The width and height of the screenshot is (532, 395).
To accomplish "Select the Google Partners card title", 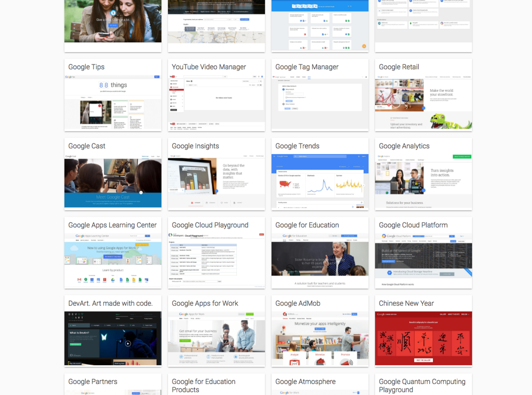I will (x=93, y=382).
